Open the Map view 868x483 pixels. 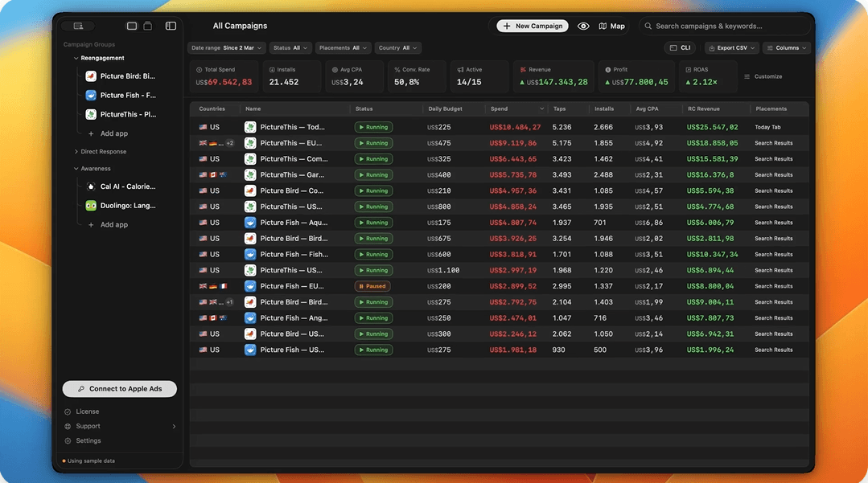[611, 26]
